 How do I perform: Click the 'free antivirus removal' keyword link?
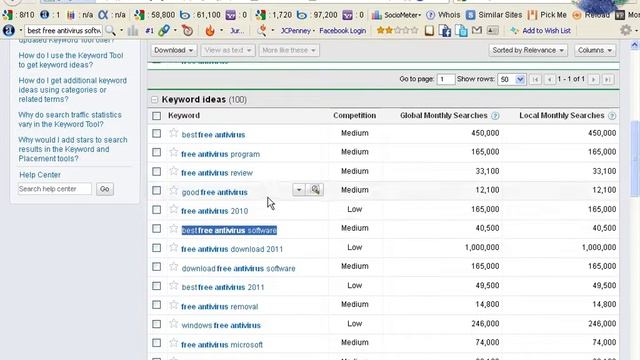220,307
